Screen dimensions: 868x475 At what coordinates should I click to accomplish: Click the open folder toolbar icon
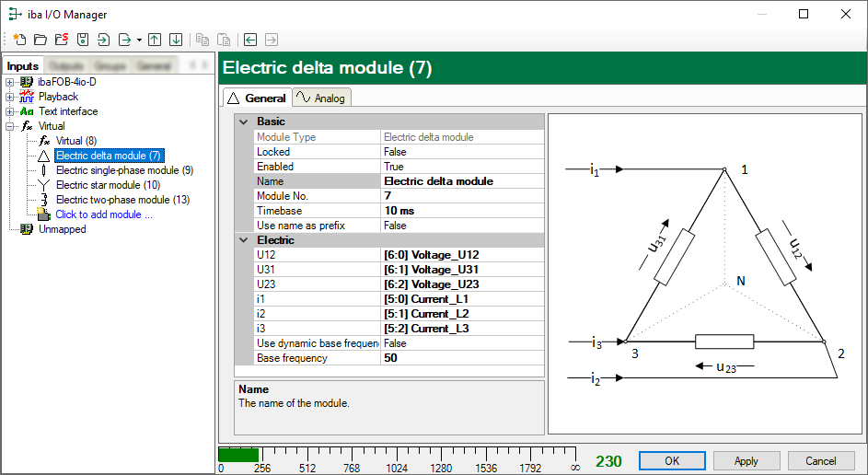click(41, 40)
